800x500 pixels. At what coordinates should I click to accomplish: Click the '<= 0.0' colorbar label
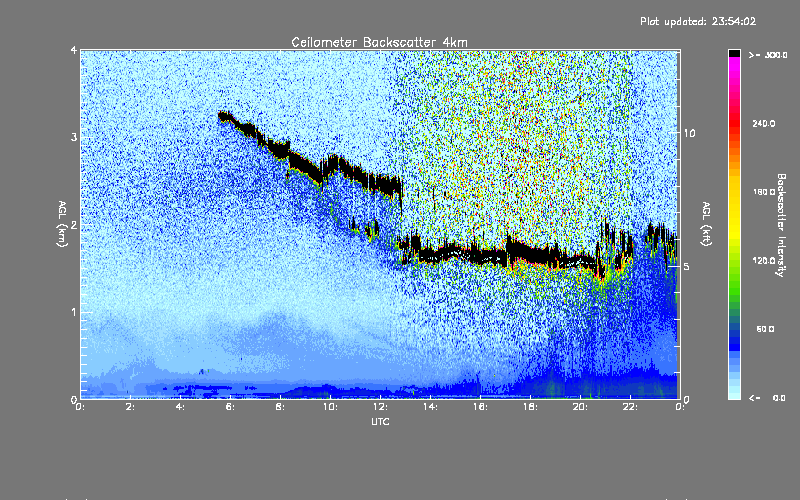767,398
